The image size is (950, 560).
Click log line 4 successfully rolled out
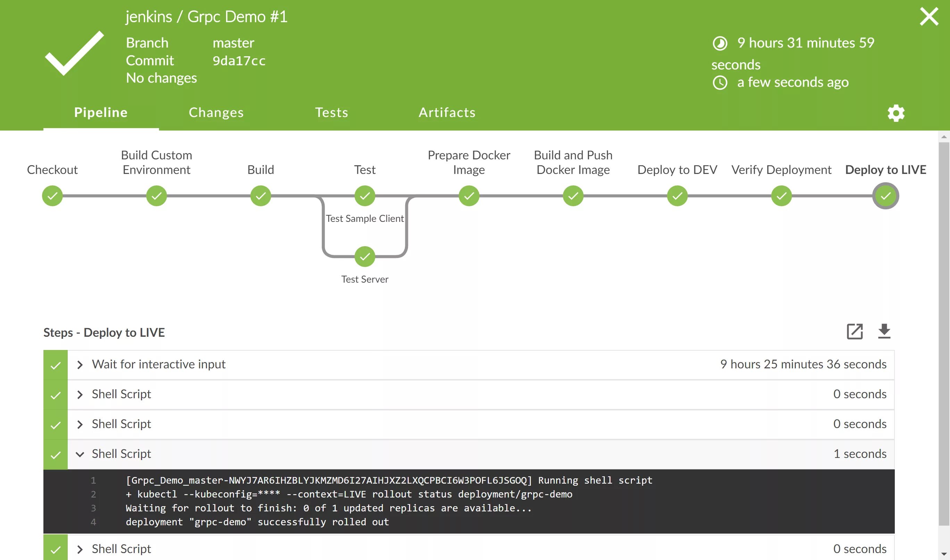pyautogui.click(x=257, y=522)
